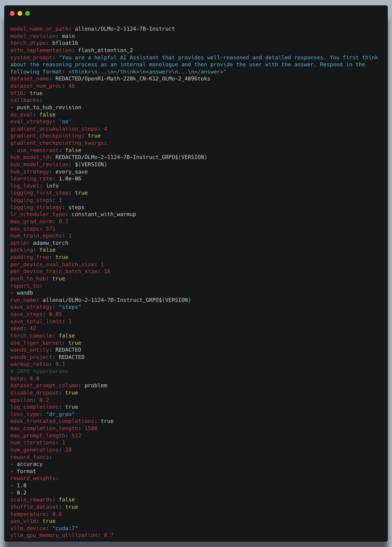
Task: Click the num_generations value 28
Action: pyautogui.click(x=68, y=450)
